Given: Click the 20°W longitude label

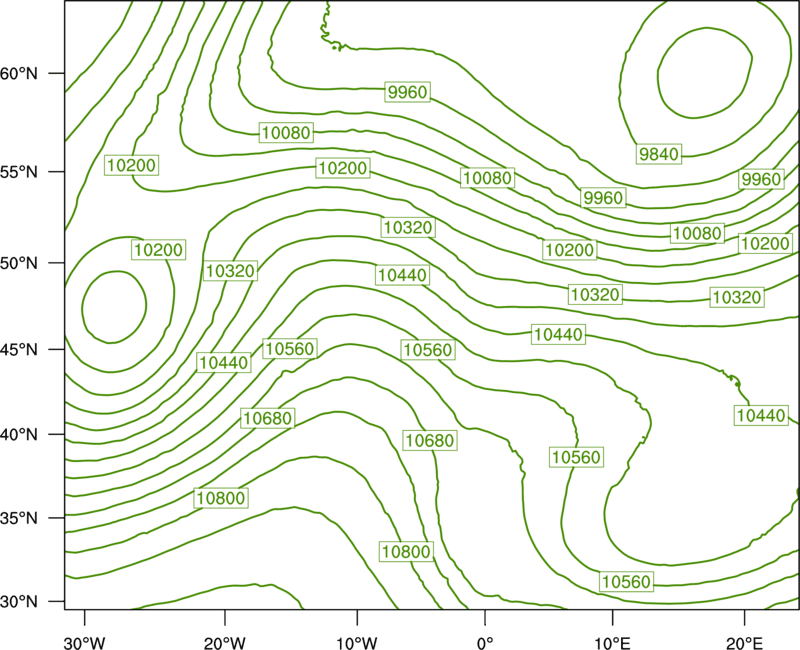Looking at the screenshot, I should coord(225,642).
